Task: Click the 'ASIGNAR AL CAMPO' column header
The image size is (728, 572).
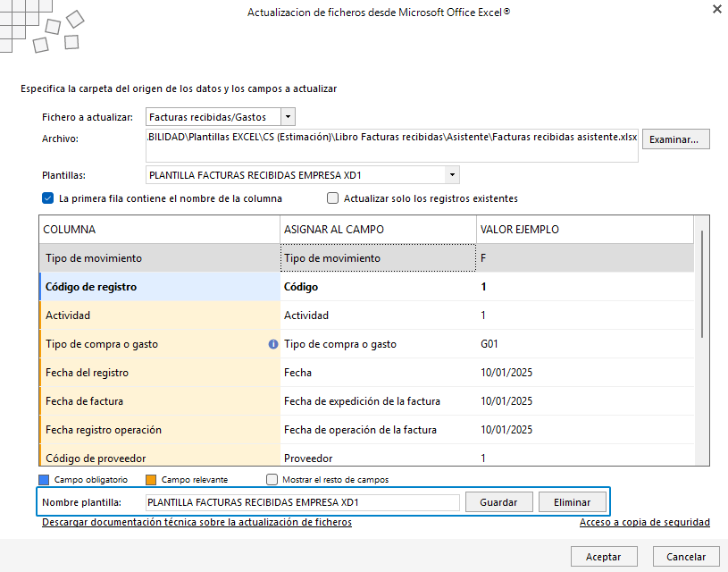Action: click(378, 230)
